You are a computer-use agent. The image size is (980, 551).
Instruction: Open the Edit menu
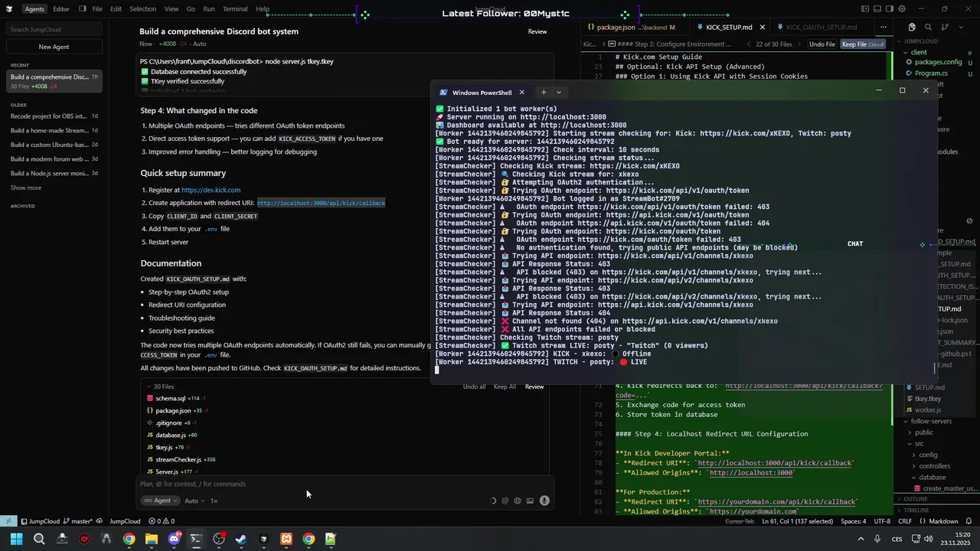click(116, 9)
